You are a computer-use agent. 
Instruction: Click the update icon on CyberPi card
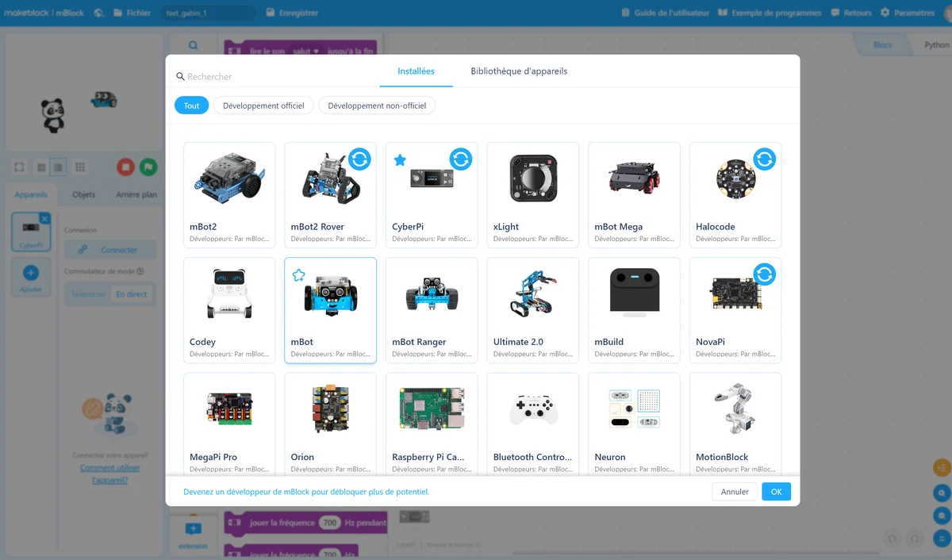[x=461, y=159]
